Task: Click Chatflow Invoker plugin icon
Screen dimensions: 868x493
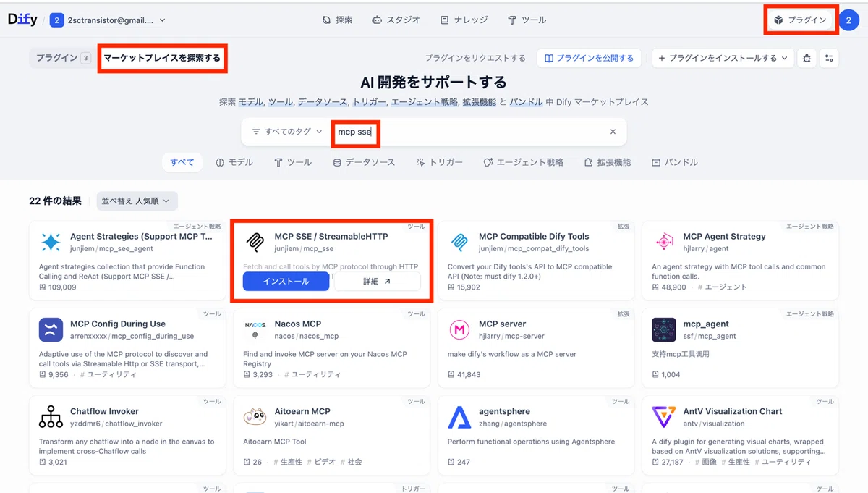Action: [51, 417]
